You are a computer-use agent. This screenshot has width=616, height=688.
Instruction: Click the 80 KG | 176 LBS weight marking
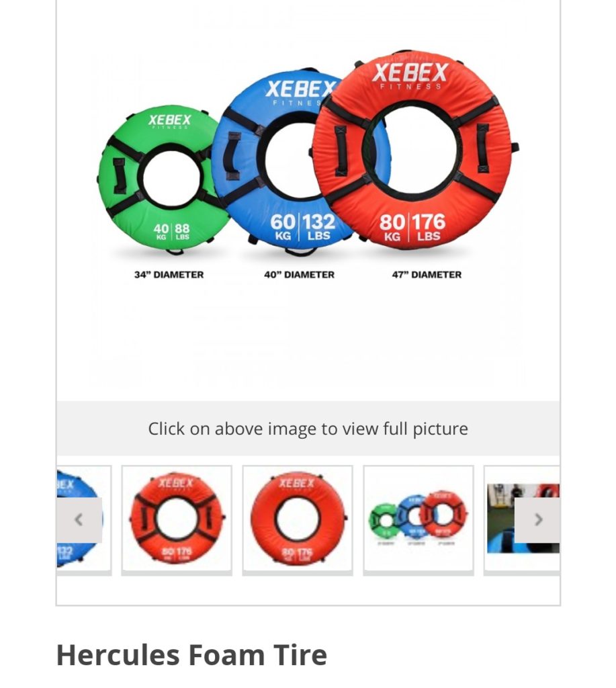[x=412, y=227]
